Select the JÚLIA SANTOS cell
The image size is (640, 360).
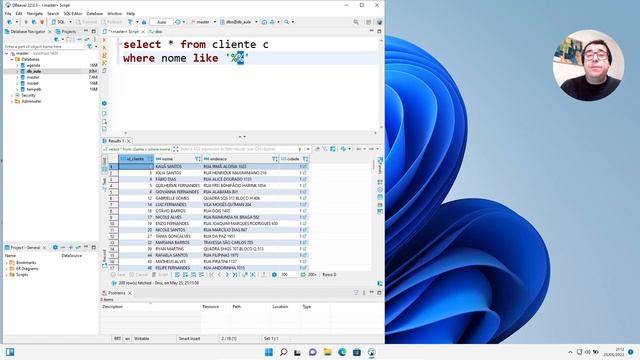pyautogui.click(x=178, y=173)
